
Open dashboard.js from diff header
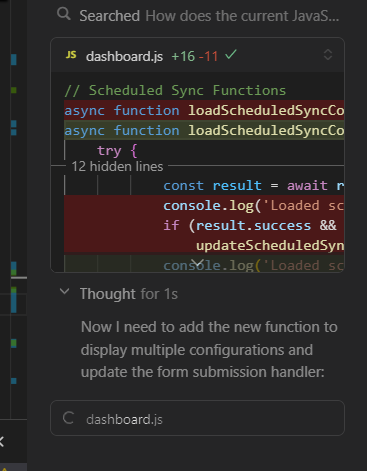(124, 56)
